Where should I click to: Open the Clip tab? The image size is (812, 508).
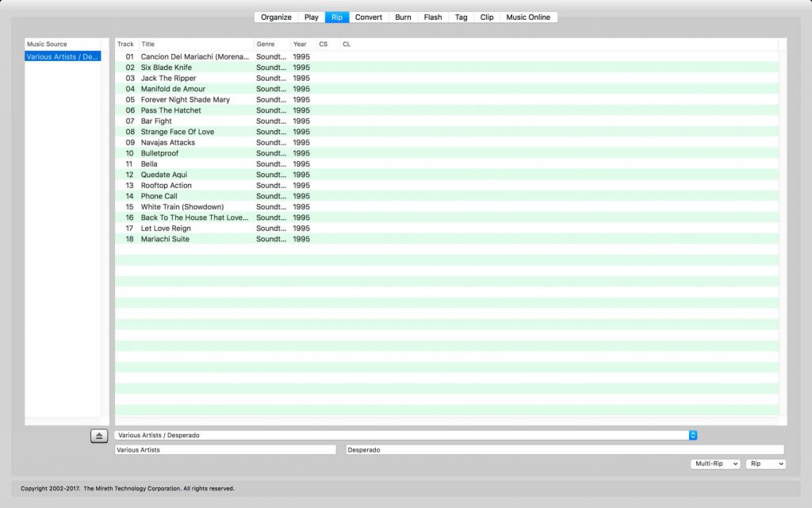(486, 16)
